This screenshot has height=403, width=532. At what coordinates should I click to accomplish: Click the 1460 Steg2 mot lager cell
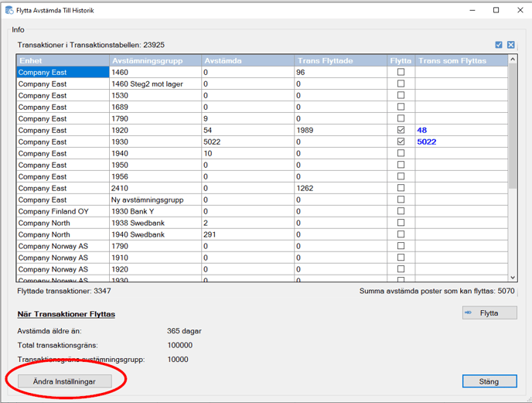pos(155,84)
